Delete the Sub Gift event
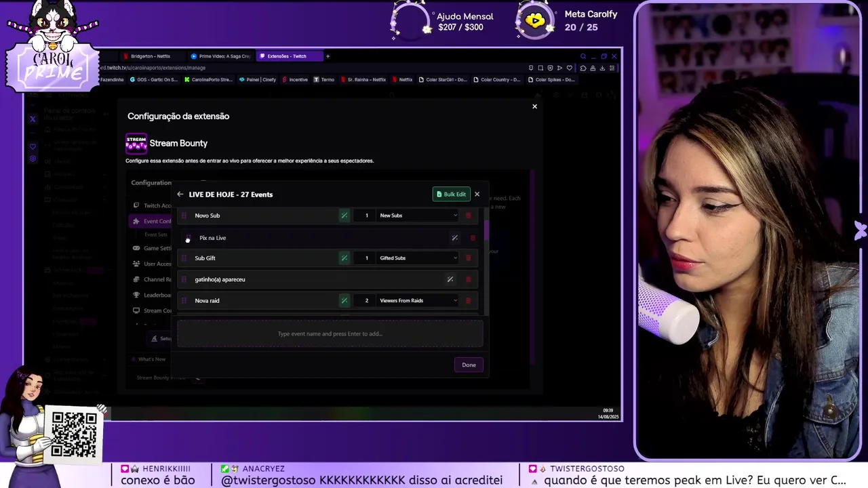This screenshot has width=868, height=488. (x=468, y=258)
